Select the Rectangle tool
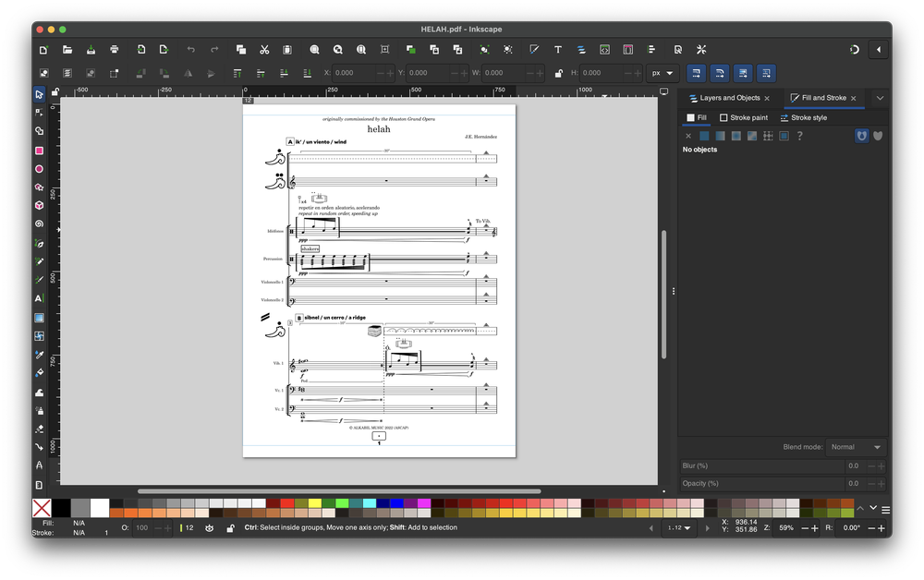This screenshot has height=580, width=924. coord(39,151)
